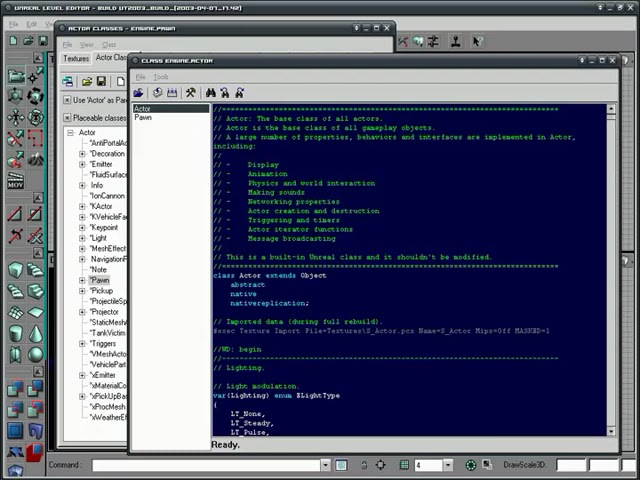640x480 pixels.
Task: Click the Actor Class Browser open folder icon
Action: click(x=87, y=81)
